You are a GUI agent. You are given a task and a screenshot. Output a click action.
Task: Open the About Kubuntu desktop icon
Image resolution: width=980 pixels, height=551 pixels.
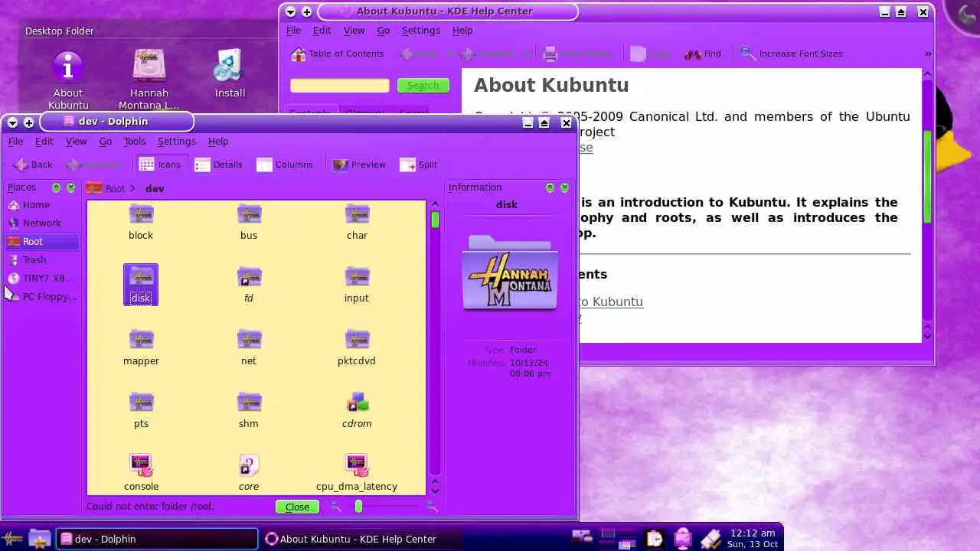68,80
